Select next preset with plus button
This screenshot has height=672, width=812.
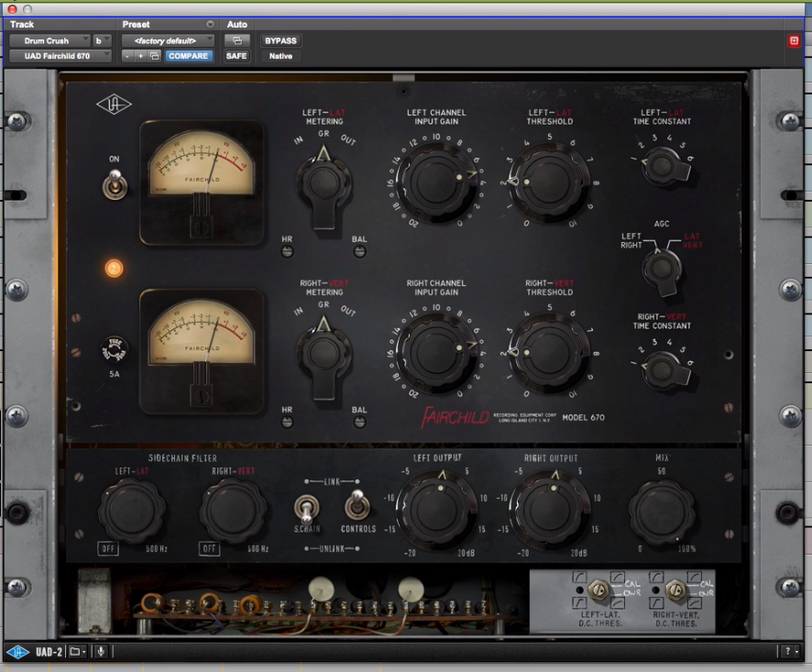click(x=140, y=56)
